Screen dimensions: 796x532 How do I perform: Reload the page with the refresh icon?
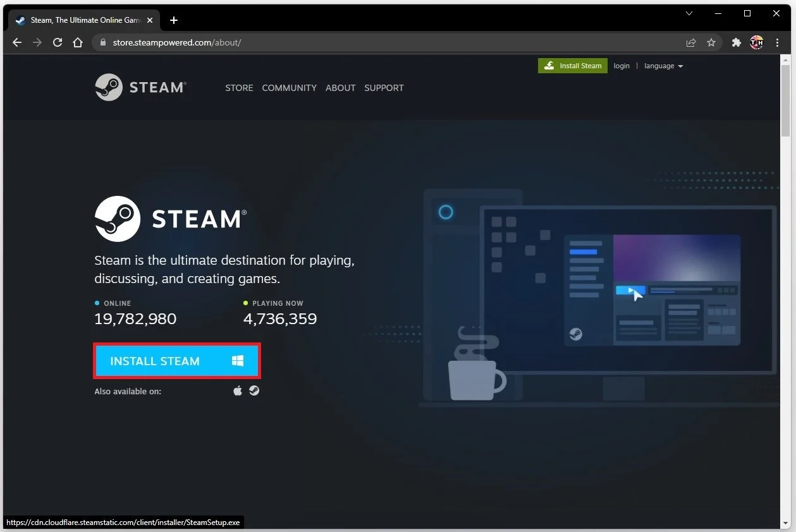[x=58, y=42]
